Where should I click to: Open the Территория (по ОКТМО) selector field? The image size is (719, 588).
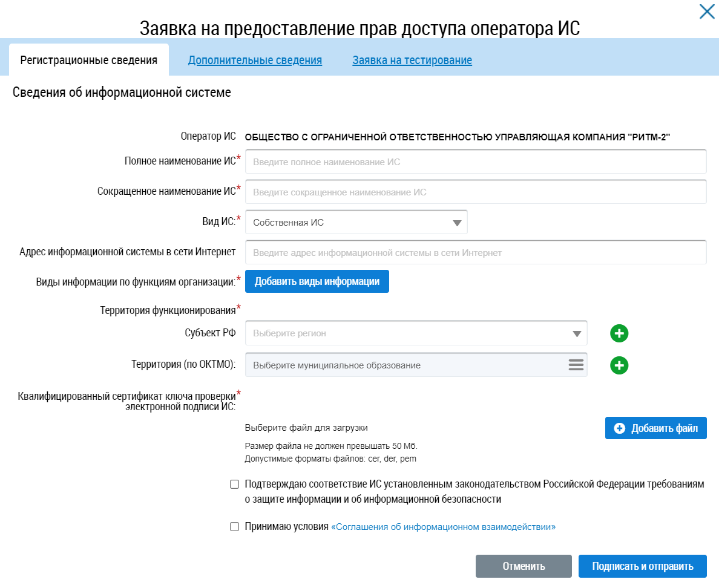(405, 365)
